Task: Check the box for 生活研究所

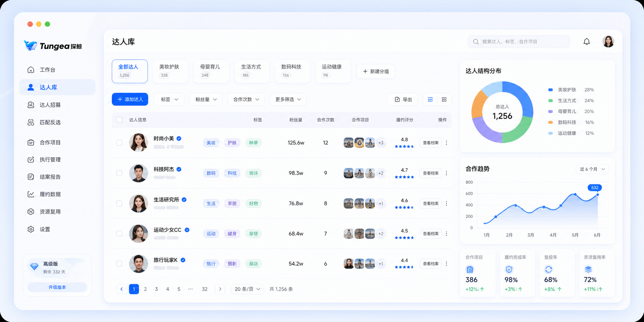Action: [x=119, y=203]
